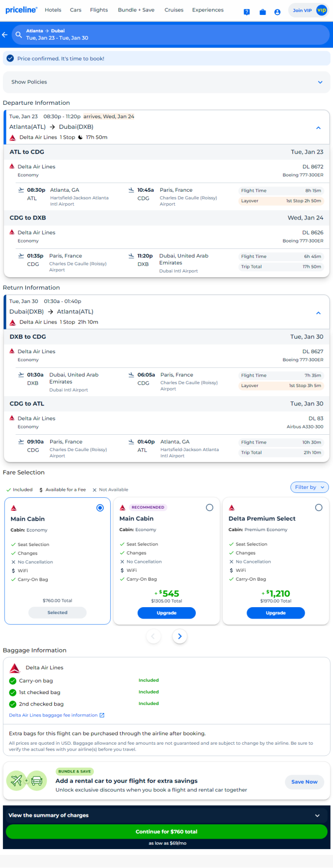The height and width of the screenshot is (868, 333).
Task: Click Save Now on bundle offer
Action: (x=304, y=782)
